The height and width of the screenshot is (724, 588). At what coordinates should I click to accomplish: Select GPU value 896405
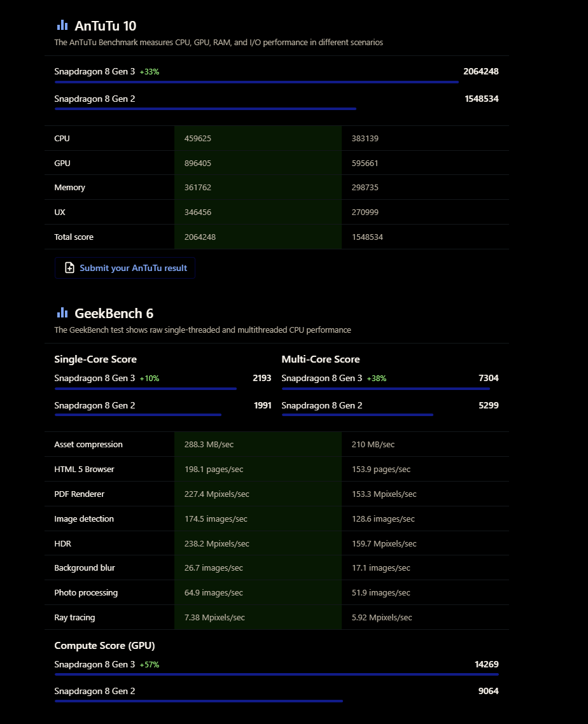[x=198, y=163]
